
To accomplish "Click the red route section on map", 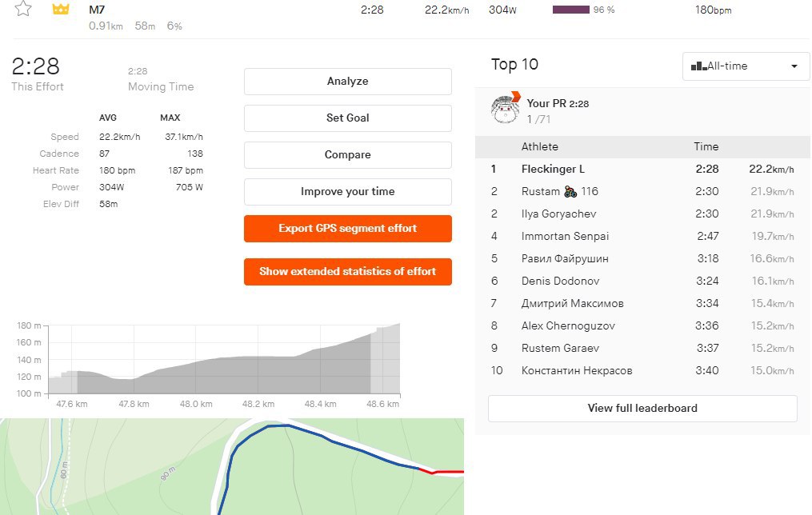I will (442, 472).
